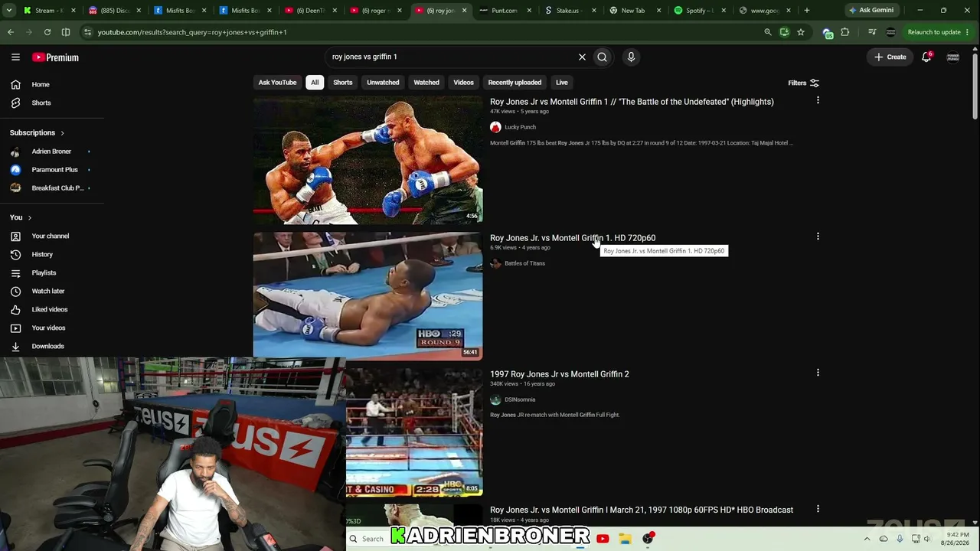Open options menu for Battle of the Undefeated video
Image resolution: width=980 pixels, height=551 pixels.
click(818, 100)
